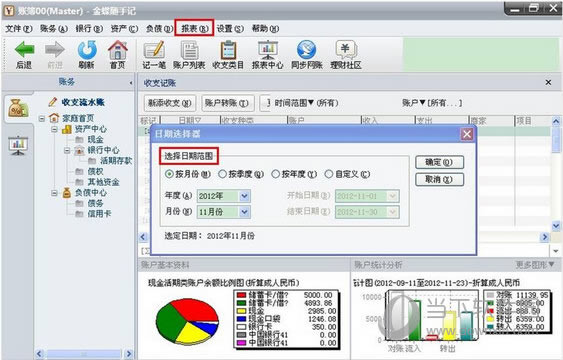Open the 年度 2012年 dropdown
The height and width of the screenshot is (360, 563).
click(x=244, y=196)
